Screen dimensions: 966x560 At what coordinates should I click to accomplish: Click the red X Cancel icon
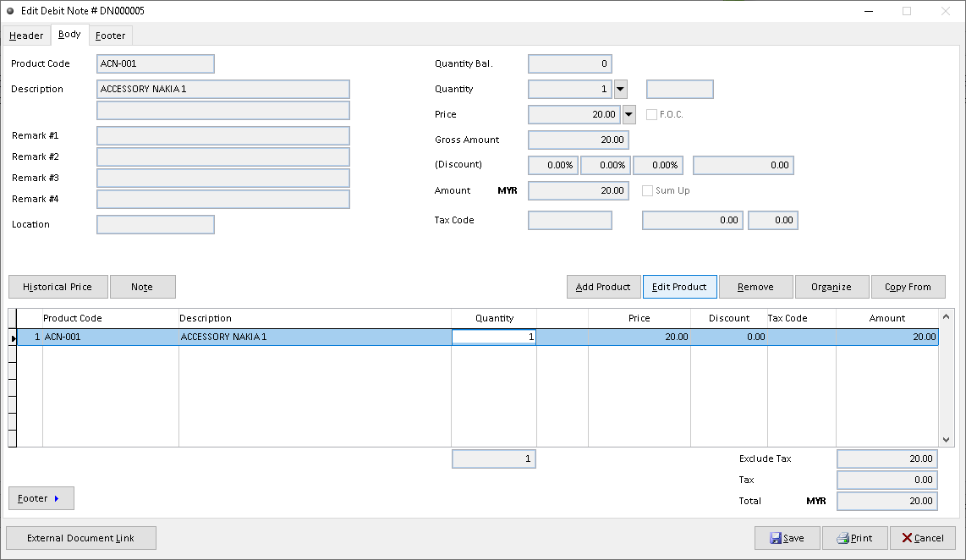click(x=907, y=538)
